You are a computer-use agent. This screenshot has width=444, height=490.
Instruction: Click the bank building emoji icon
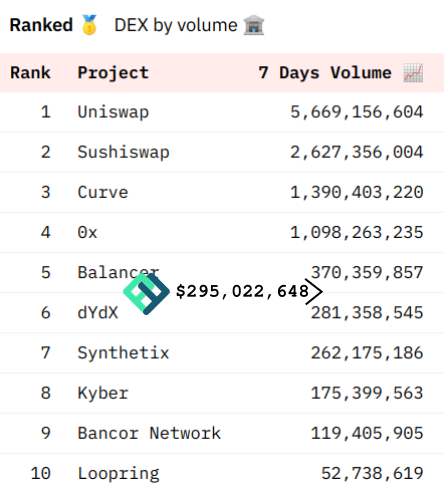[254, 25]
